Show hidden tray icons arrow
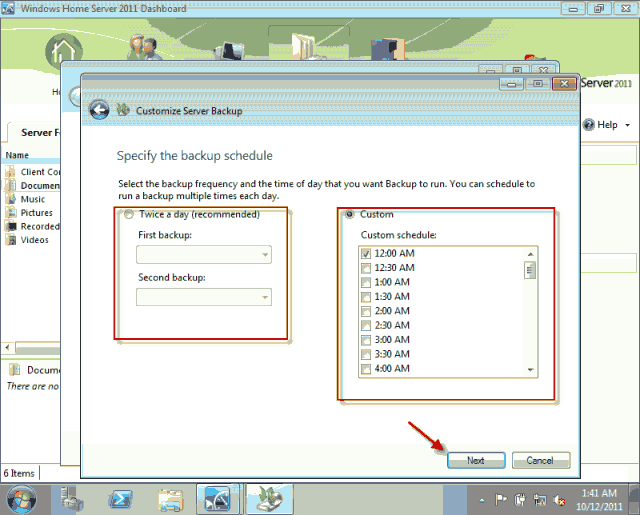The height and width of the screenshot is (515, 640). pos(482,500)
